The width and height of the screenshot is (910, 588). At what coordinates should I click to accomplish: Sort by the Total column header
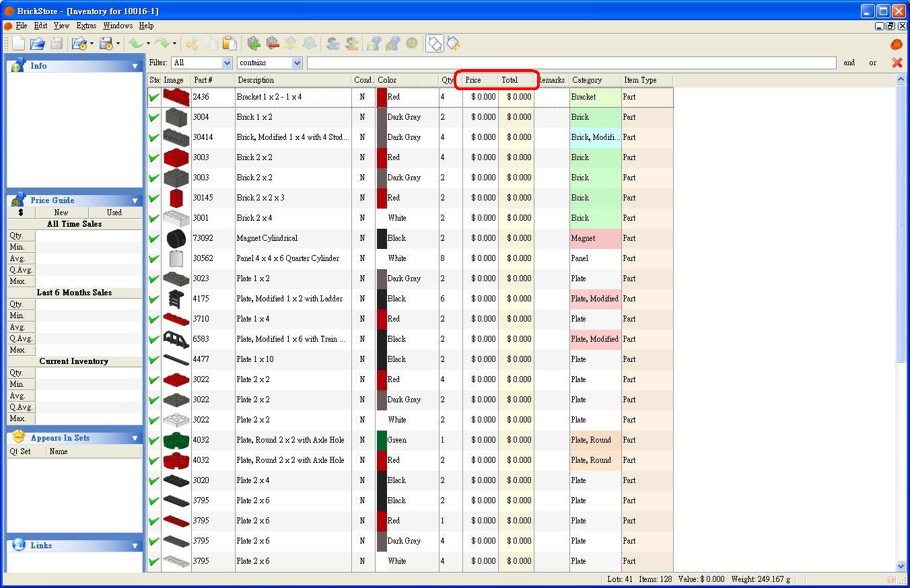click(x=516, y=80)
